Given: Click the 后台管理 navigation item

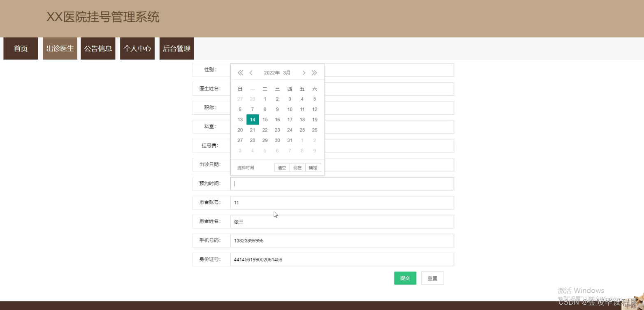Looking at the screenshot, I should pos(176,48).
